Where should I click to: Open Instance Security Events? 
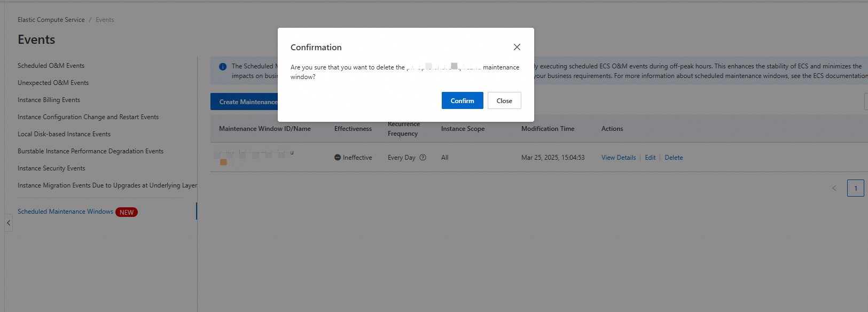tap(51, 168)
